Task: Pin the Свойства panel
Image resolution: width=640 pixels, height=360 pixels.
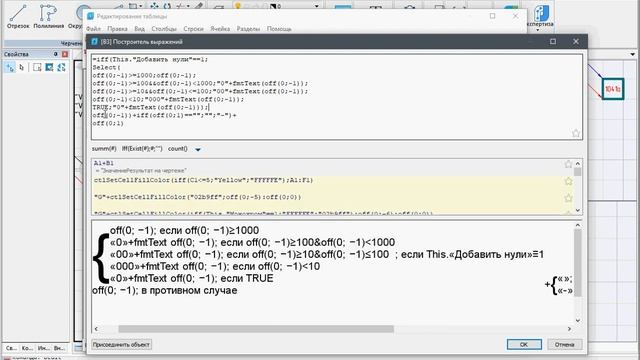Action: [x=56, y=54]
